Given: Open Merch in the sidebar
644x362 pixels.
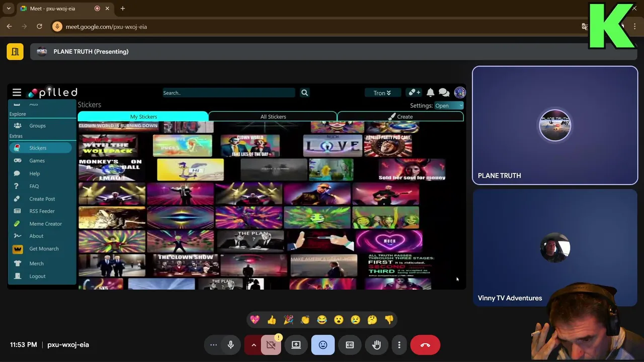Looking at the screenshot, I should coord(36,263).
